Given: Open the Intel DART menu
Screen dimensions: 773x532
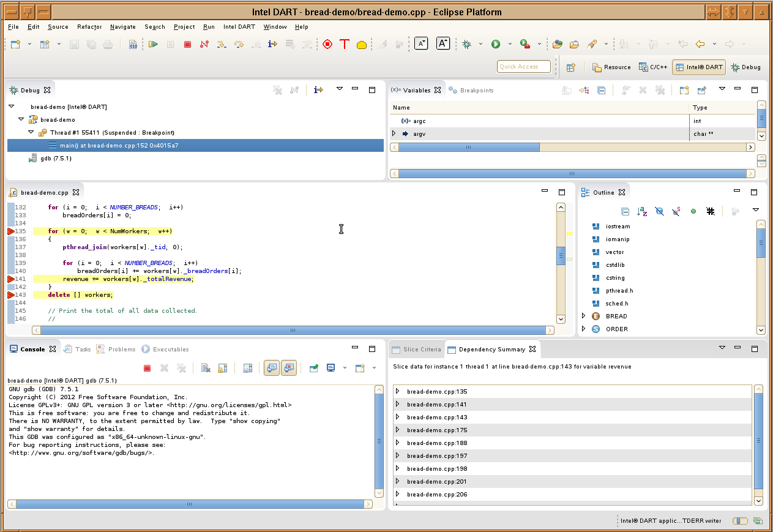Looking at the screenshot, I should pyautogui.click(x=239, y=27).
